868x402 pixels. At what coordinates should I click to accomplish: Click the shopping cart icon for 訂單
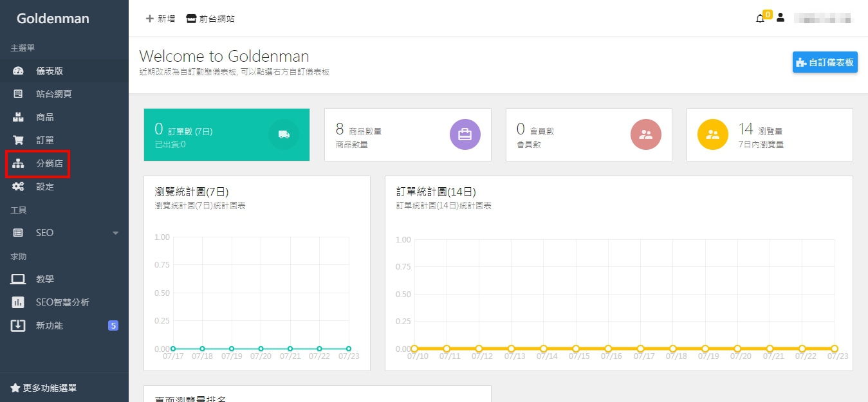coord(18,140)
